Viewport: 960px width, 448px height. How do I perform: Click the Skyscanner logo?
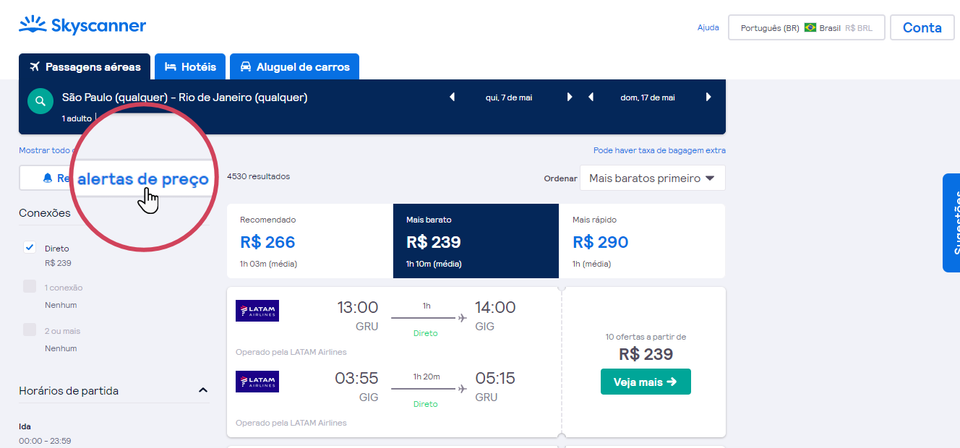83,26
